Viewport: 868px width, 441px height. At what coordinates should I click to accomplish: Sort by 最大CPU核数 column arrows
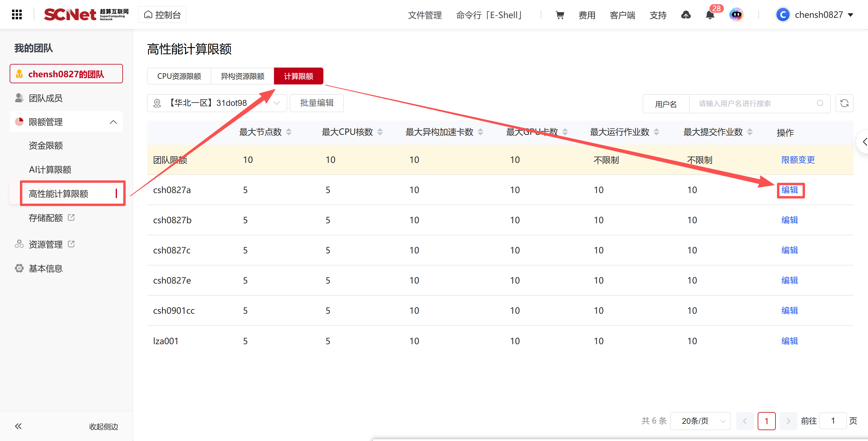point(380,132)
